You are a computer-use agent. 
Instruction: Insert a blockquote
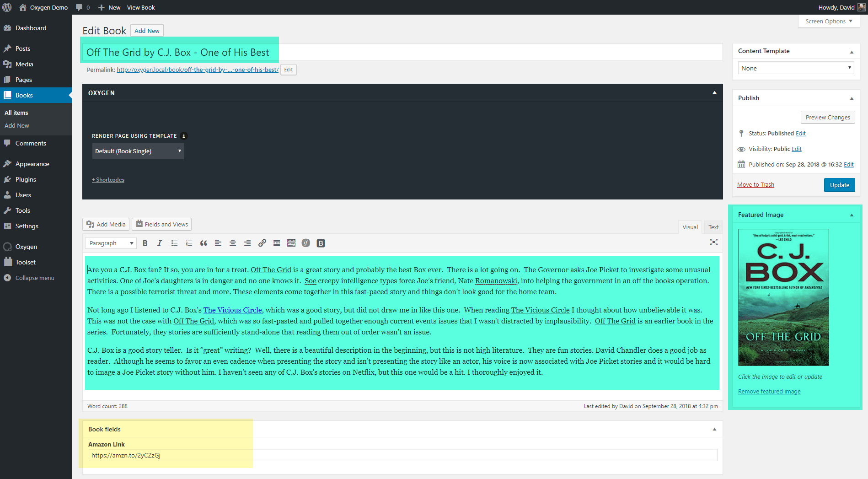pos(204,243)
